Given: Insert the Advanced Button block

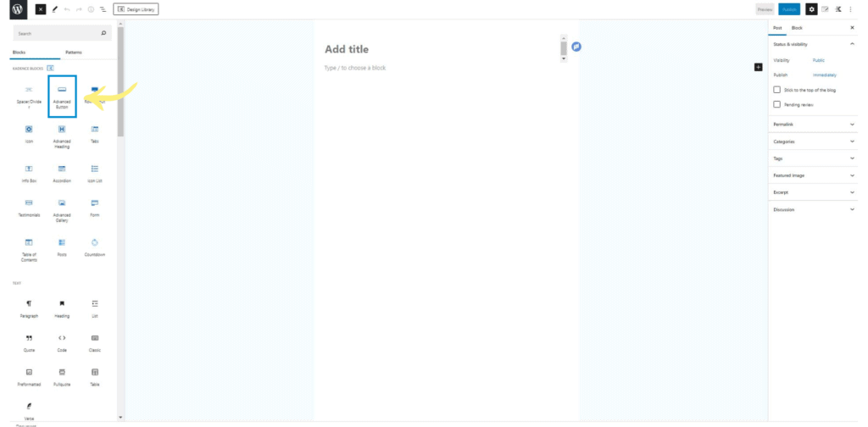Looking at the screenshot, I should click(x=62, y=97).
